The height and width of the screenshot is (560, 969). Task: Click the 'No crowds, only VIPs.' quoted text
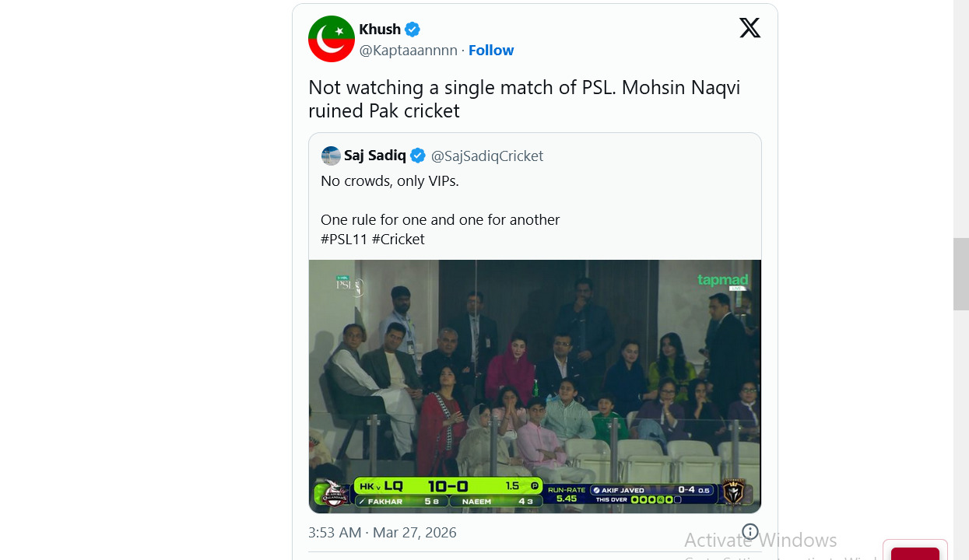click(x=390, y=180)
